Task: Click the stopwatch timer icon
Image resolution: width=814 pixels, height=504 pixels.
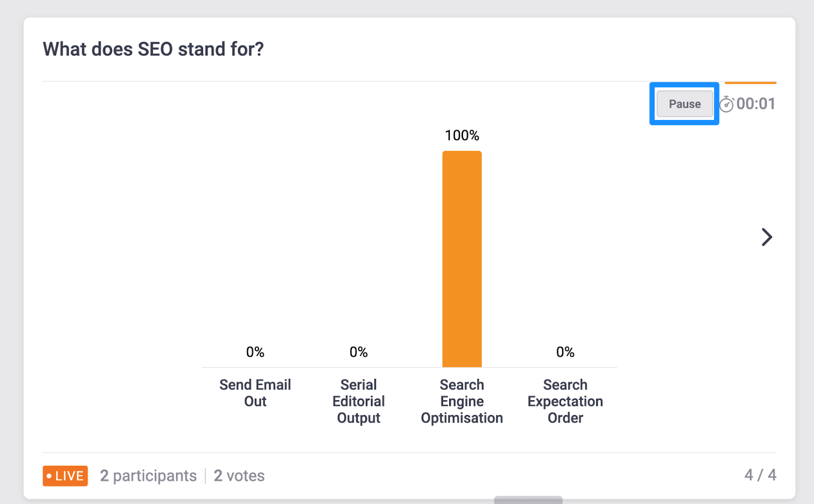Action: pyautogui.click(x=726, y=104)
